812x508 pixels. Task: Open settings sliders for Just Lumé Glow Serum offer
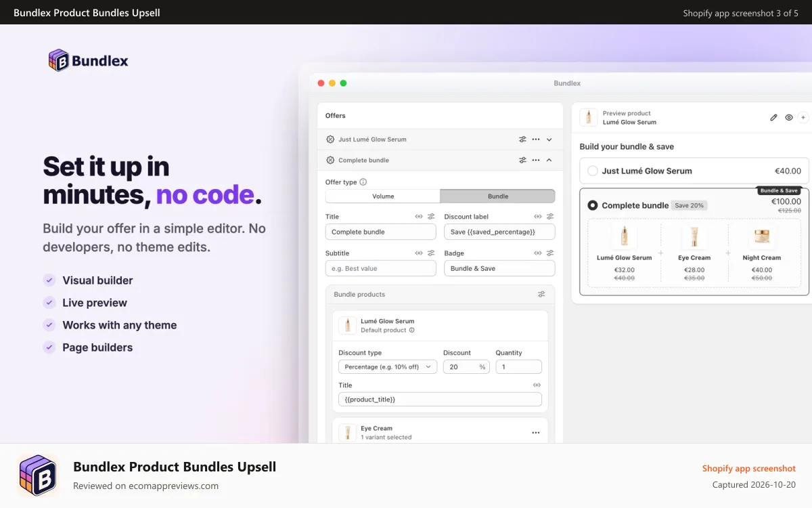(522, 140)
